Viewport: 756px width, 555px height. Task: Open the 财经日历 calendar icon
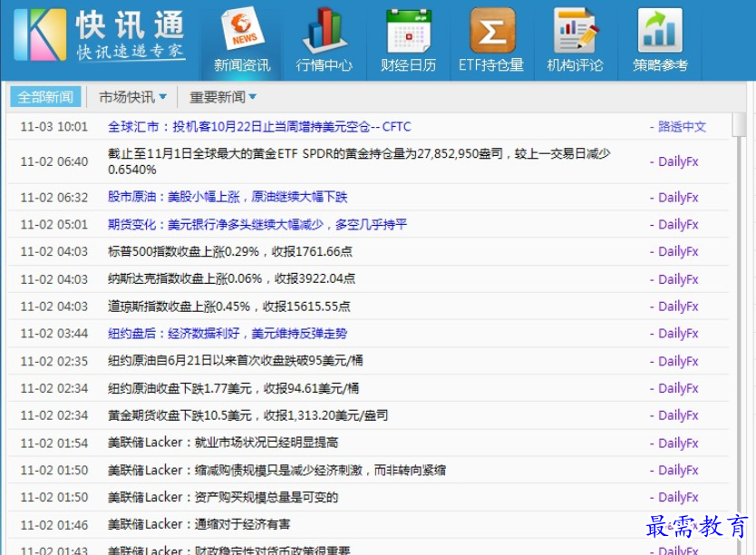pos(408,32)
